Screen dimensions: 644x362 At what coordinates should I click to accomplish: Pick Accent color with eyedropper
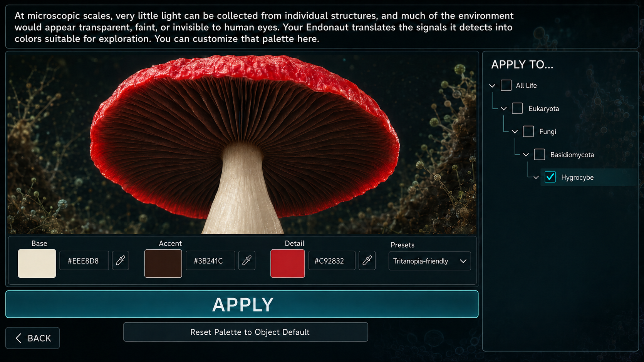pos(247,260)
